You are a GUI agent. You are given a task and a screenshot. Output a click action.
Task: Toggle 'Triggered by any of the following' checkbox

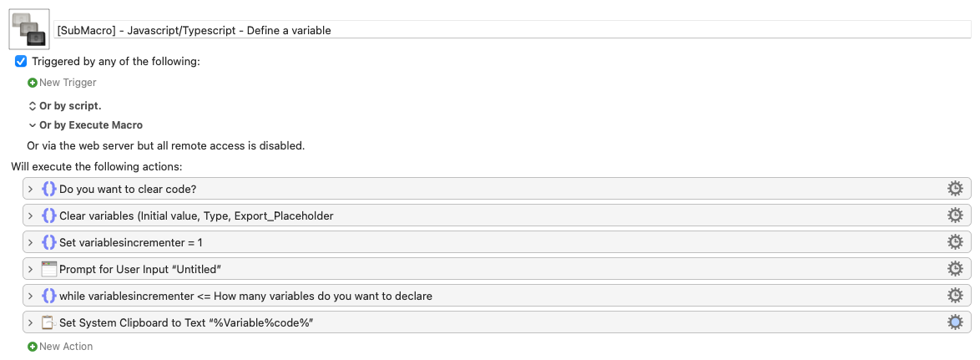[21, 61]
